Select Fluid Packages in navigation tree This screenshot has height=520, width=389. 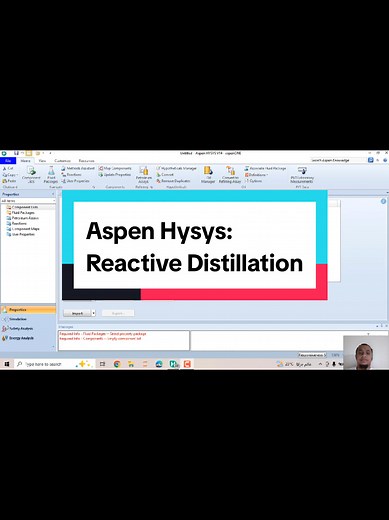pos(23,213)
